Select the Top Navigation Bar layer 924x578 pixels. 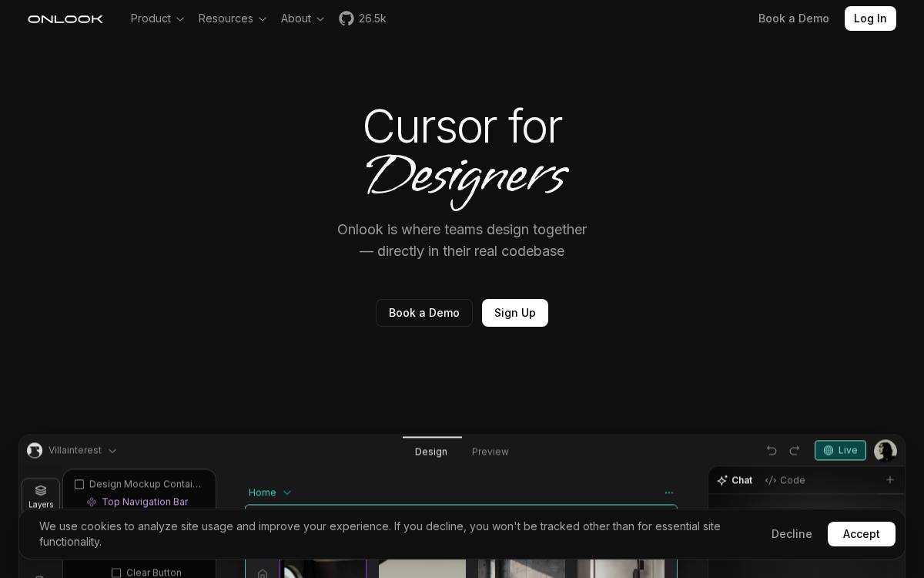coord(139,502)
